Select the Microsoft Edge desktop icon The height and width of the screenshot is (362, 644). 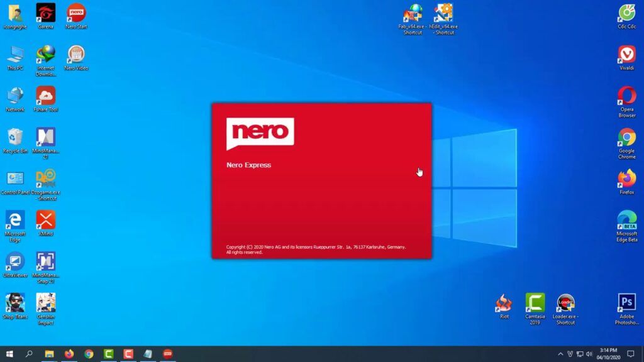[15, 226]
